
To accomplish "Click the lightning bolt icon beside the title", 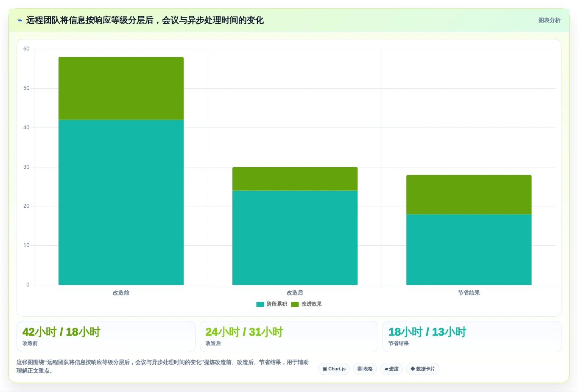I will pos(20,20).
